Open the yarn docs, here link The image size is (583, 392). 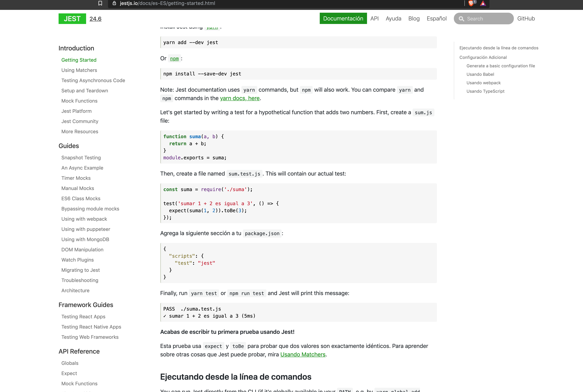(x=239, y=98)
